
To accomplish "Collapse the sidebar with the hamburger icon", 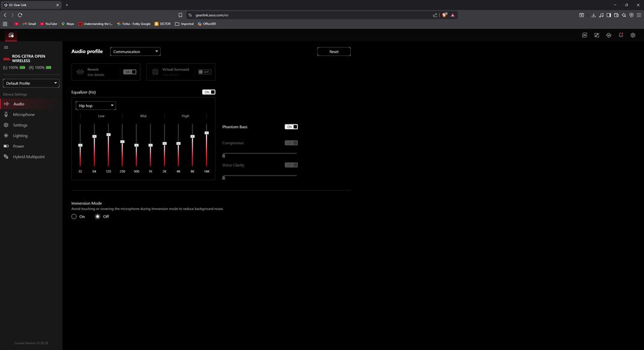I will [6, 48].
